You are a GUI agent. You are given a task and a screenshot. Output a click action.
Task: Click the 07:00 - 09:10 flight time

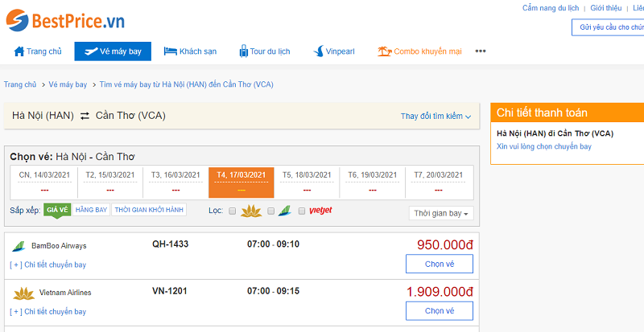(x=273, y=244)
